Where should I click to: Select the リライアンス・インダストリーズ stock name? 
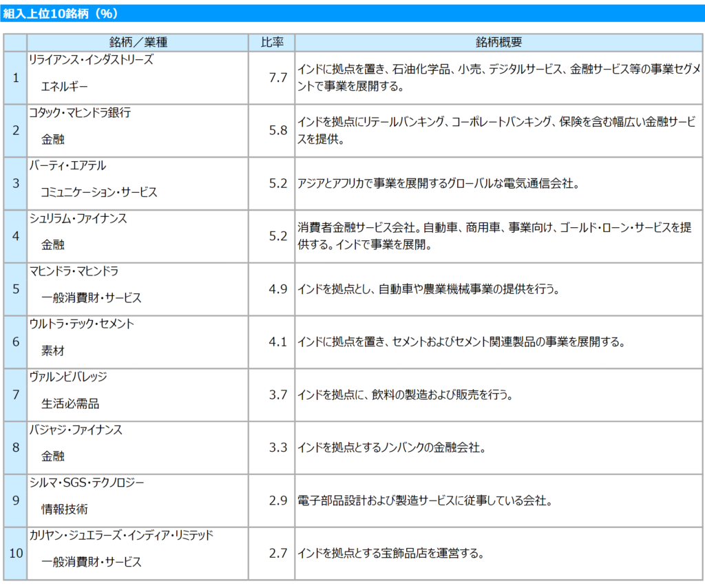tap(90, 60)
